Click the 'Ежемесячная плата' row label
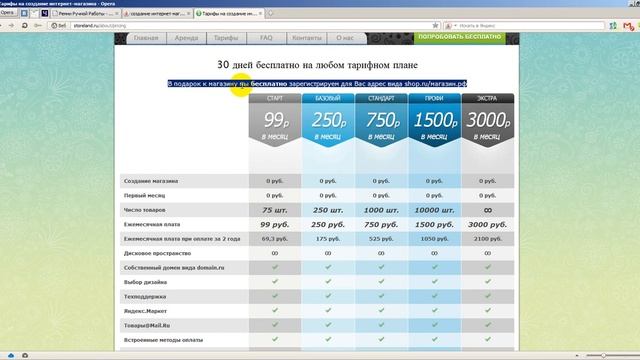Image resolution: width=640 pixels, height=360 pixels. [152, 224]
